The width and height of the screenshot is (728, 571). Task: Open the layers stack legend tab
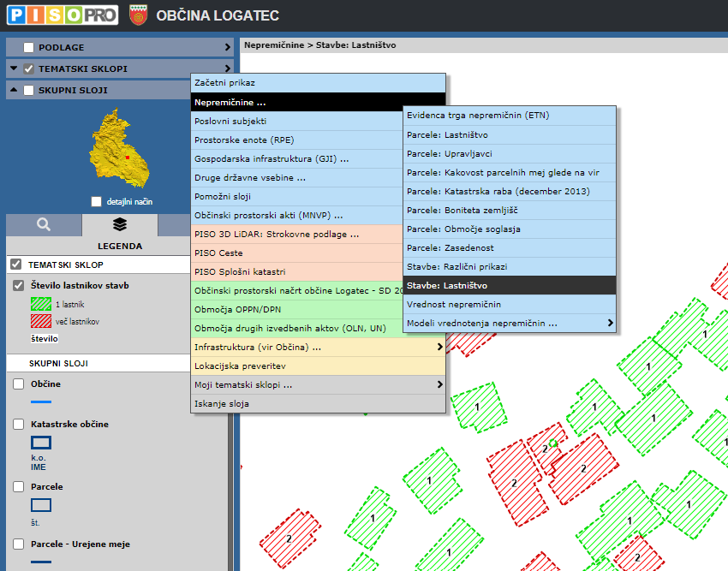(120, 224)
